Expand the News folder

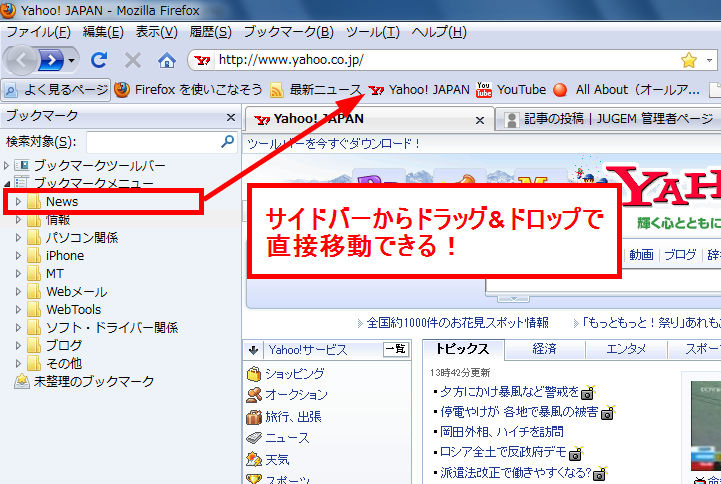click(x=18, y=201)
